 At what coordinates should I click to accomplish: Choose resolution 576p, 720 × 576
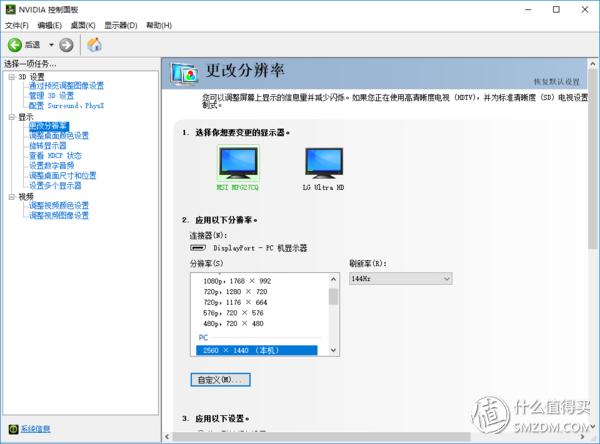[x=233, y=313]
